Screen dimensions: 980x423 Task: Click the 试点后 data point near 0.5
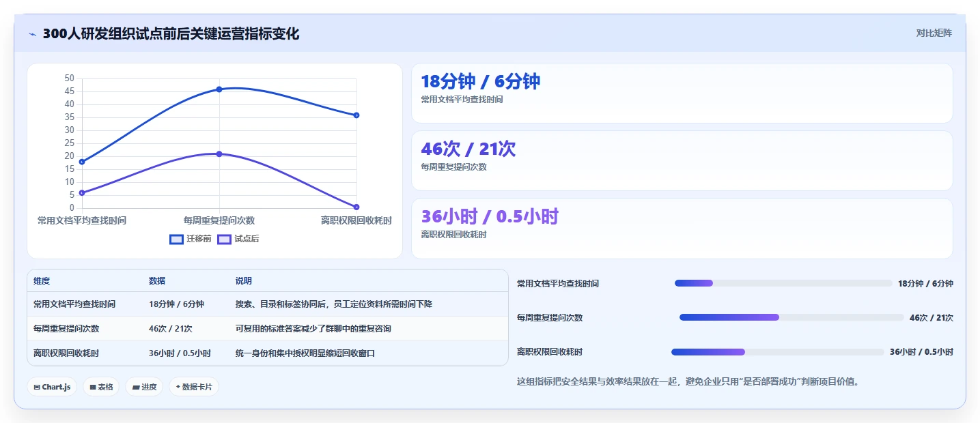click(x=356, y=207)
